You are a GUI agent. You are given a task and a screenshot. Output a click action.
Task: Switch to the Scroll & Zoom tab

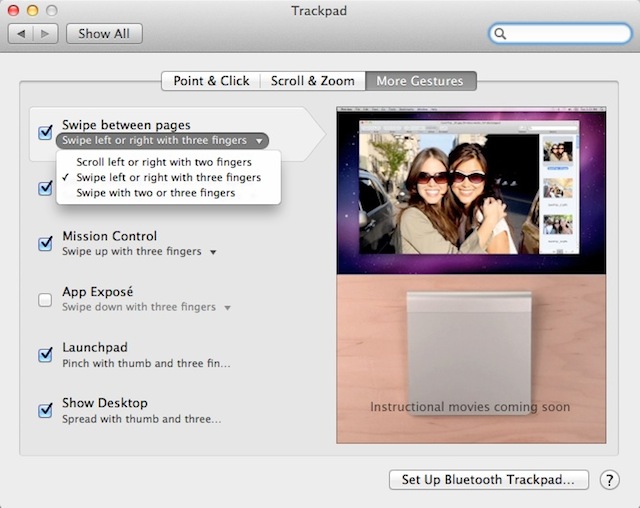click(312, 81)
